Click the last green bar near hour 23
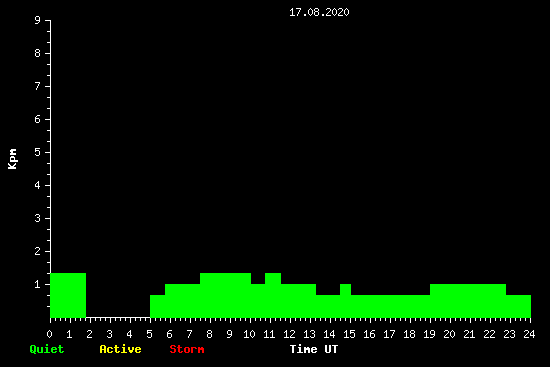This screenshot has width=550, height=367. tap(518, 306)
